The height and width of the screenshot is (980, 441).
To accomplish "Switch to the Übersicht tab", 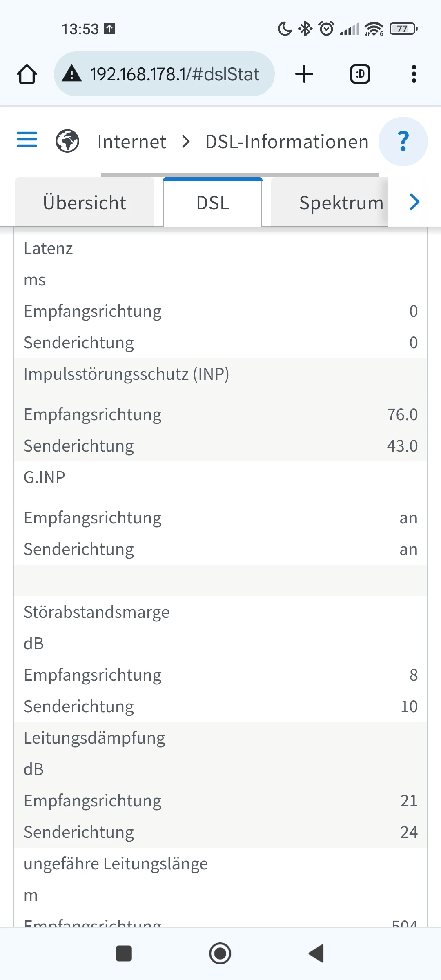I will pyautogui.click(x=85, y=203).
